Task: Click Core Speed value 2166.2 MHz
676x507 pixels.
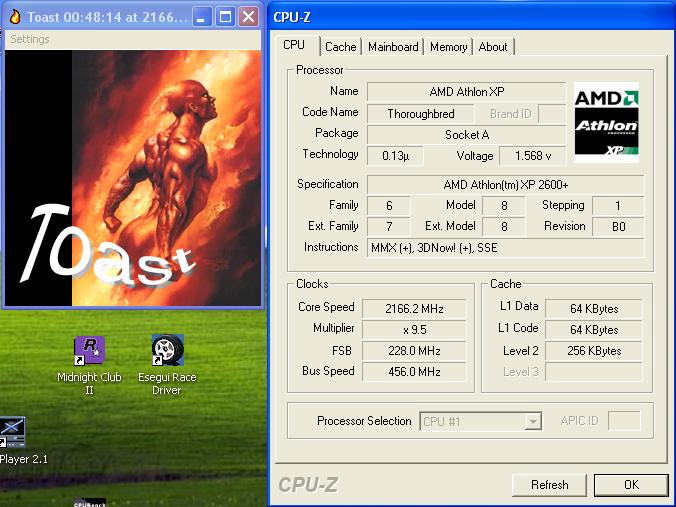Action: pyautogui.click(x=414, y=309)
